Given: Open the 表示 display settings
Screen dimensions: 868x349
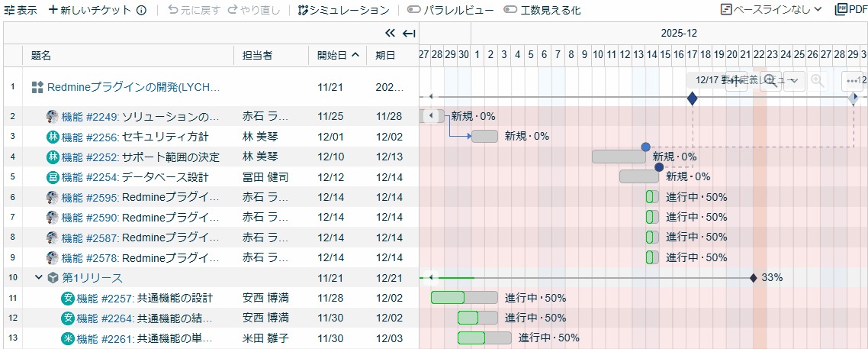Looking at the screenshot, I should tap(21, 10).
